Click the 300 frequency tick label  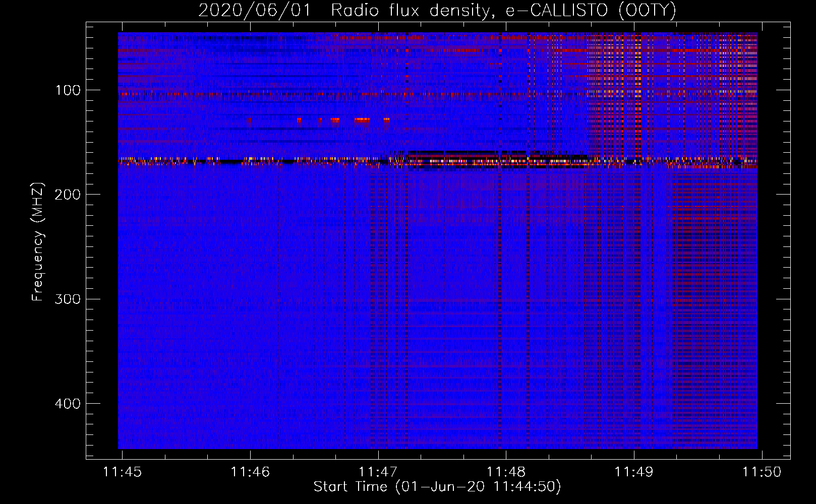point(68,299)
